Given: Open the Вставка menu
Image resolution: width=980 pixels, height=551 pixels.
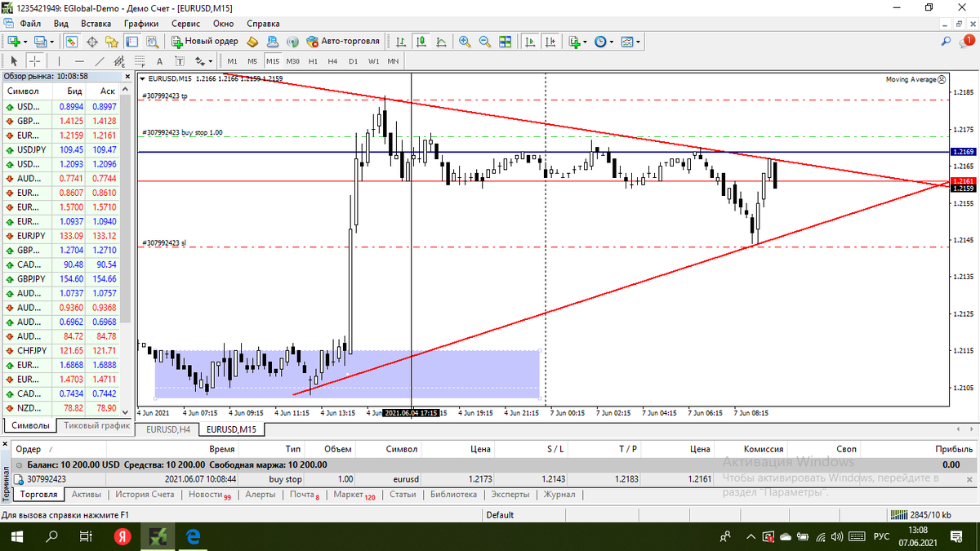Looking at the screenshot, I should pos(96,24).
